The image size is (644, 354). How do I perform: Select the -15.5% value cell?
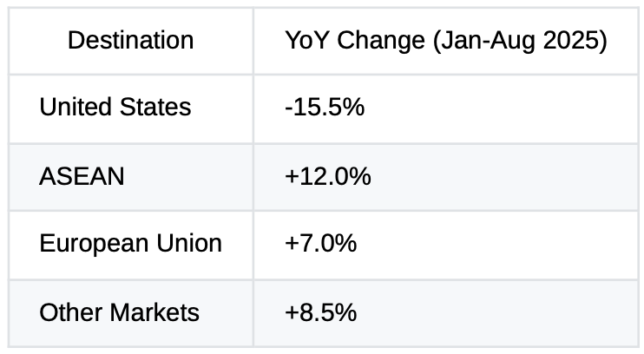point(445,108)
